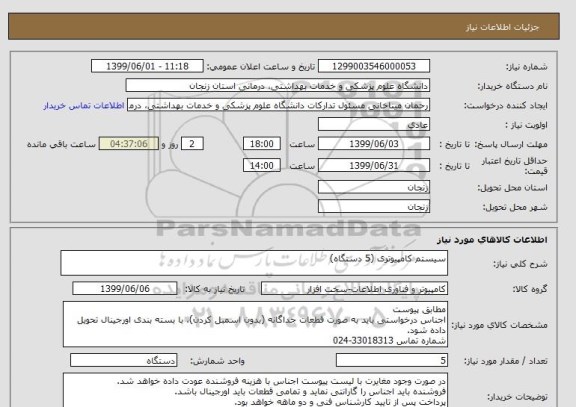
Task: Click the price validity date 1399/06/31
Action: coord(374,165)
